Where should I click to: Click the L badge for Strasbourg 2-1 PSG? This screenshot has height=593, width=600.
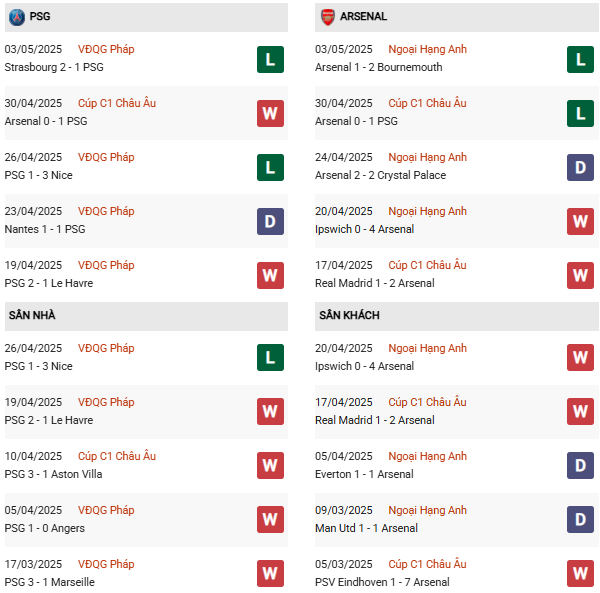coord(271,59)
